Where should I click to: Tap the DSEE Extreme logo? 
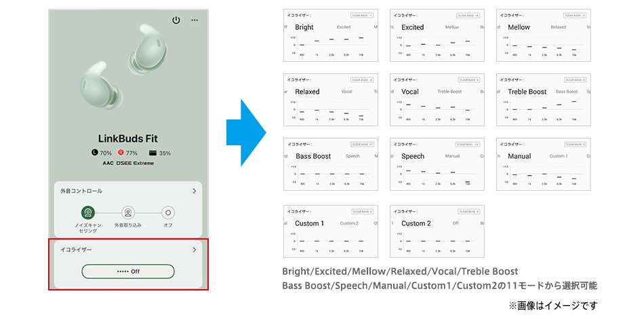pyautogui.click(x=135, y=163)
